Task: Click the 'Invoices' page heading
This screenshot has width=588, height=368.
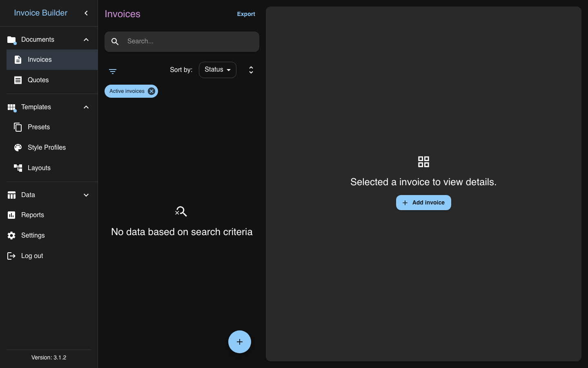Action: (122, 14)
